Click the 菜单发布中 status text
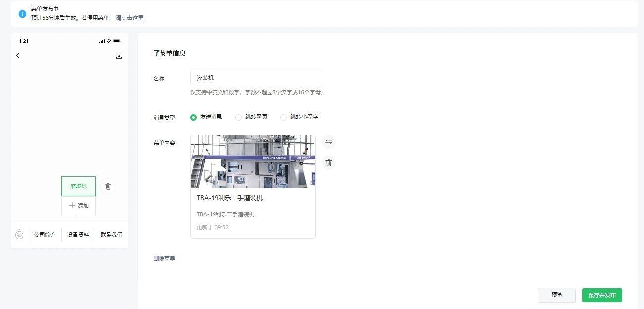This screenshot has width=644, height=309. coord(45,9)
